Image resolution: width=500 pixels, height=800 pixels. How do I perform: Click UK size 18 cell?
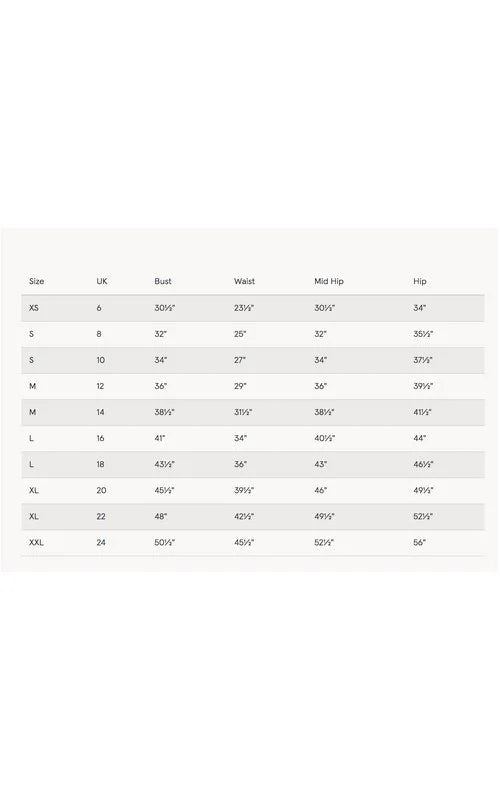coord(100,464)
